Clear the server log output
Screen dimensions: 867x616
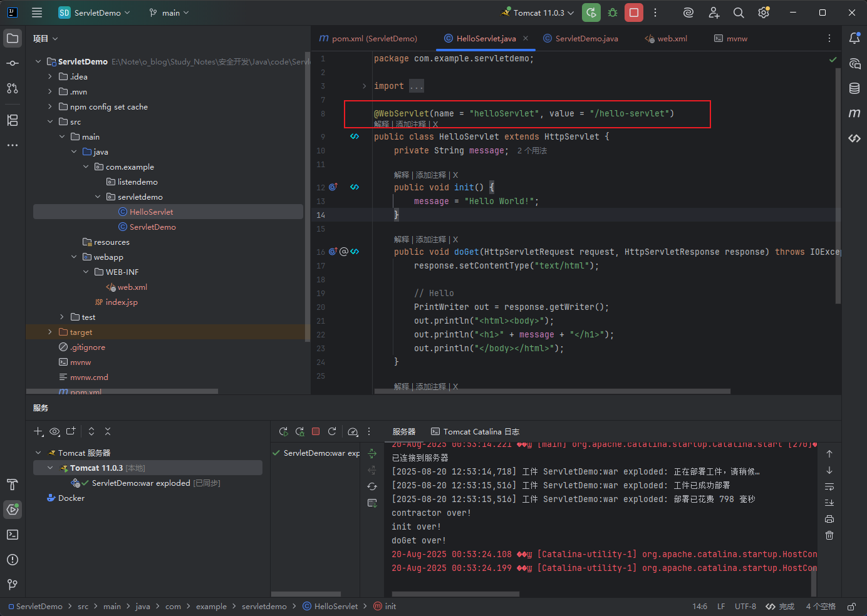pos(829,535)
